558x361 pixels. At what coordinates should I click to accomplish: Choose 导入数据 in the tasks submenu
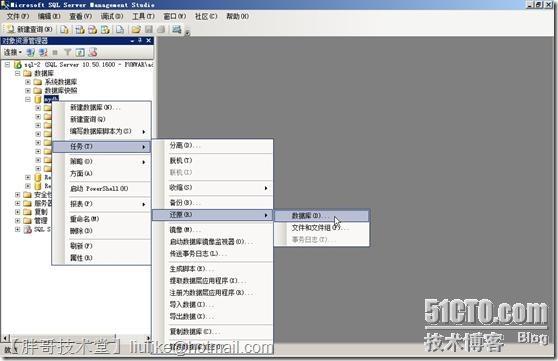coord(213,305)
